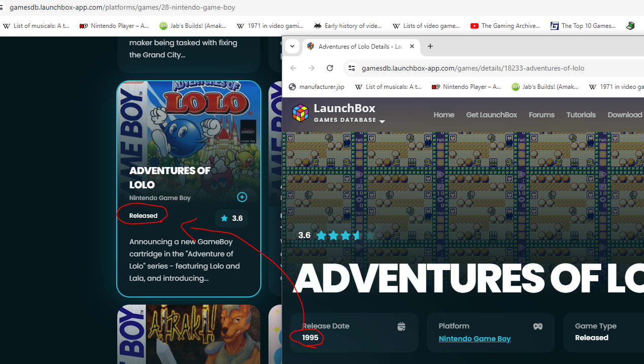Screen dimensions: 644x364
Task: Click the gamepad icon in Platform card
Action: point(538,326)
